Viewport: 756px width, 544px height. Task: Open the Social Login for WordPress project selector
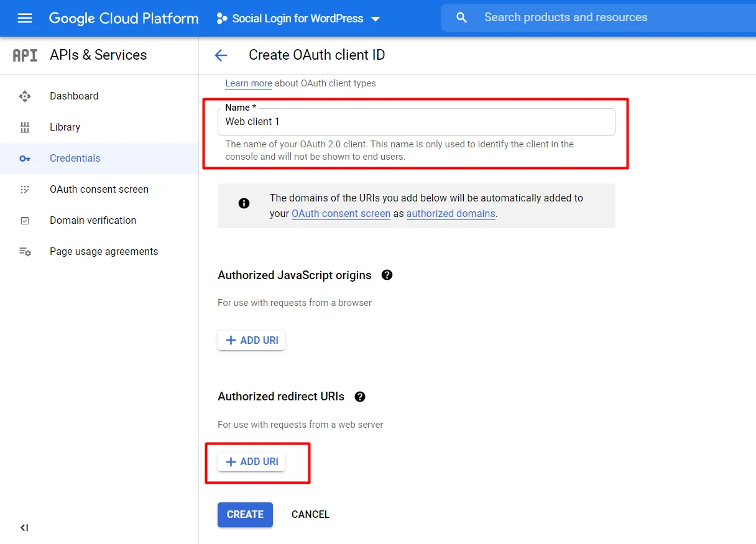point(298,19)
